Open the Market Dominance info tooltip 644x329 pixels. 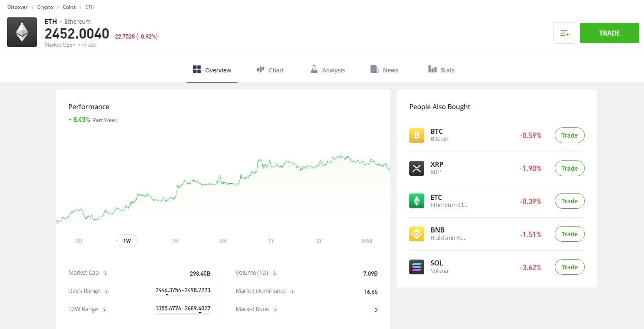tap(292, 291)
